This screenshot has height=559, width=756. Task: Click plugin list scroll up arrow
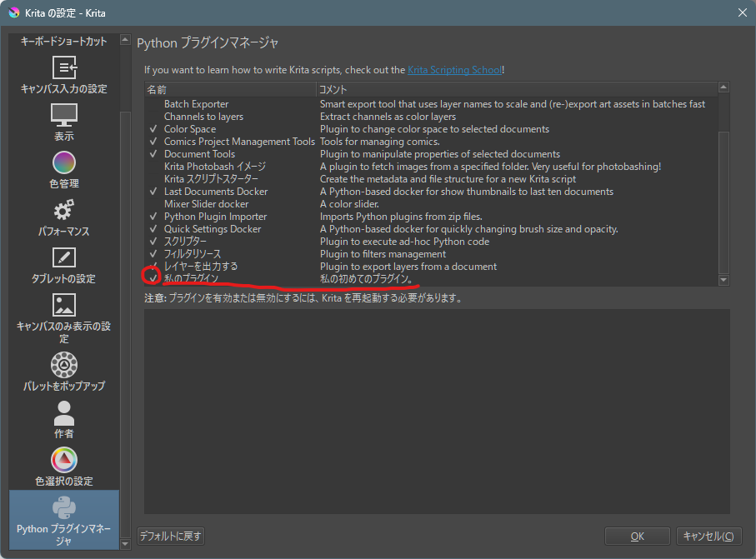(723, 87)
